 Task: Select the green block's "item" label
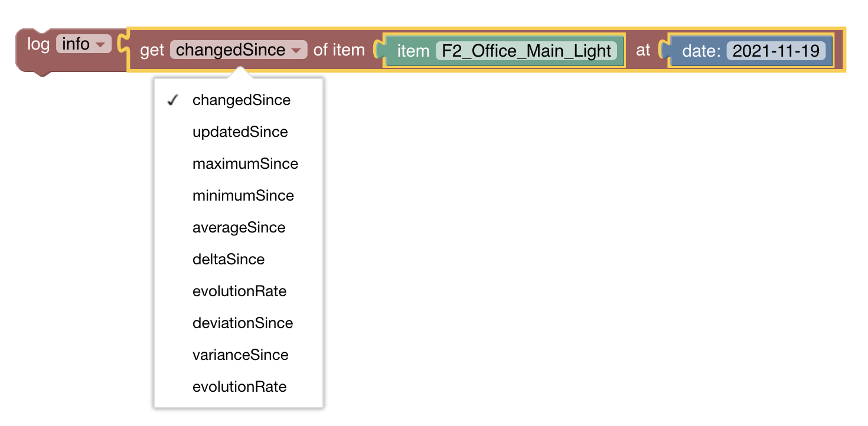click(x=413, y=51)
